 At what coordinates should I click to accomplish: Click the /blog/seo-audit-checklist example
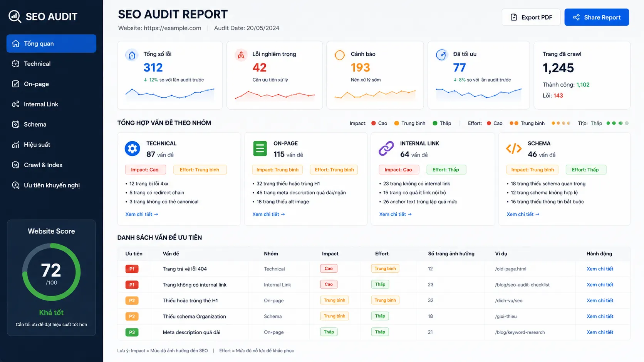tap(522, 285)
